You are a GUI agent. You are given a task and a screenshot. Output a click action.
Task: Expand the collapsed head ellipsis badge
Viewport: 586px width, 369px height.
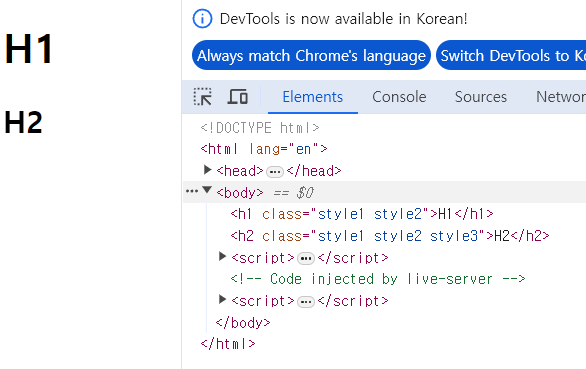275,172
